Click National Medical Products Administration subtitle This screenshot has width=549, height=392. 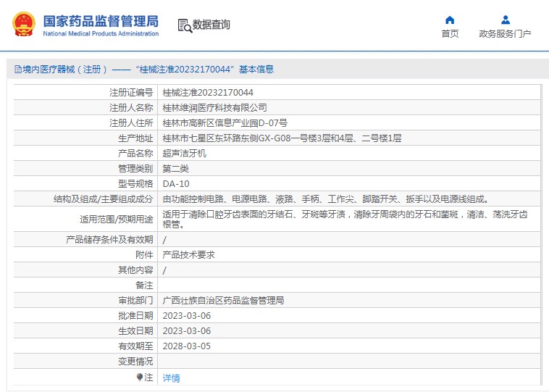[101, 33]
